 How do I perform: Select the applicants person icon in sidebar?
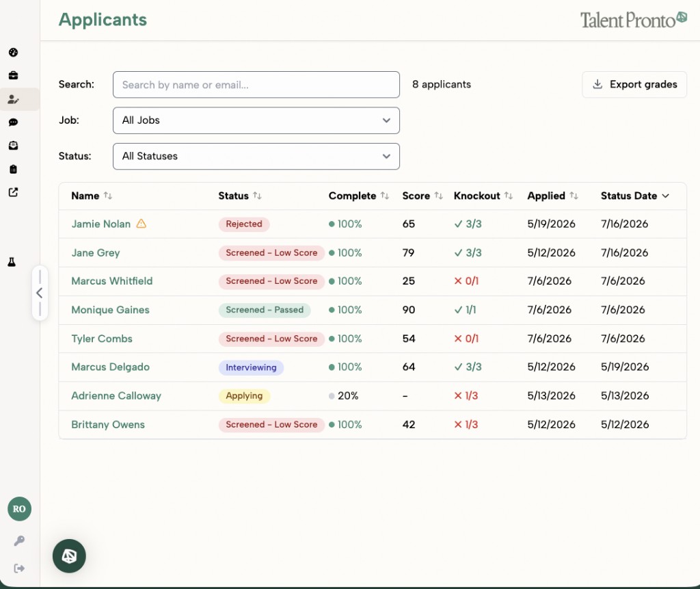click(14, 99)
